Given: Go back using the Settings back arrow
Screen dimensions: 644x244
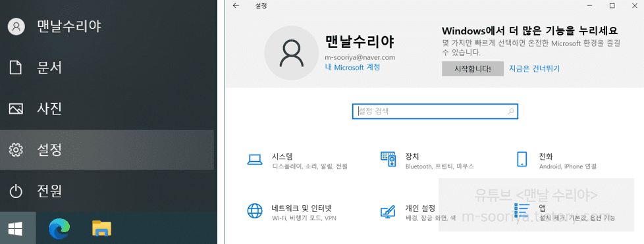Looking at the screenshot, I should pyautogui.click(x=236, y=6).
